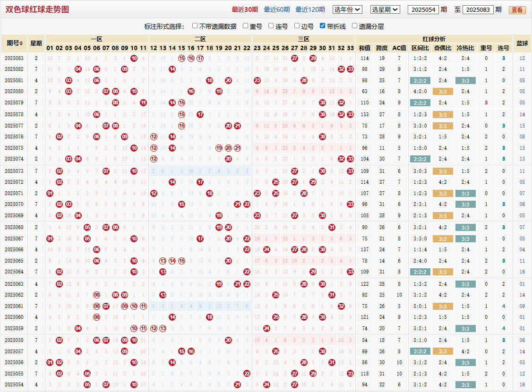Screen dimensions: 532x392
Task: Uncheck the 带折线 checkbox
Action: pos(322,26)
